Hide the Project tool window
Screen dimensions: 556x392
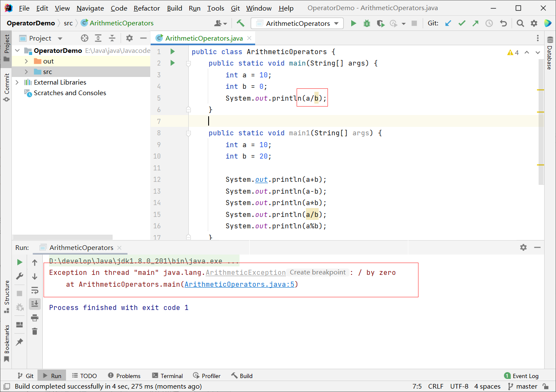coord(143,38)
